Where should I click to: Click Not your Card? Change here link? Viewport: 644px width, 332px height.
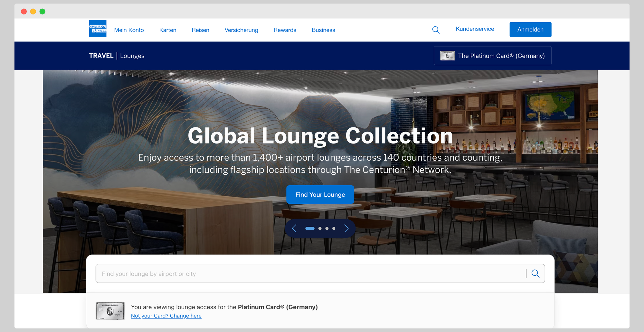click(x=166, y=316)
